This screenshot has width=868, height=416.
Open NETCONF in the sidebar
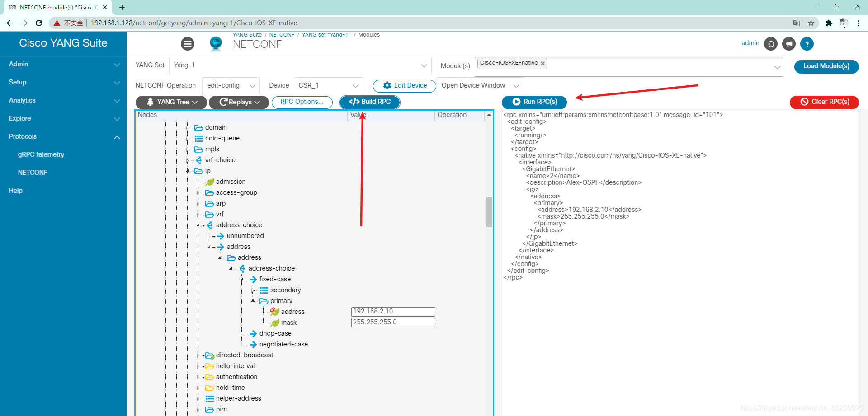33,173
